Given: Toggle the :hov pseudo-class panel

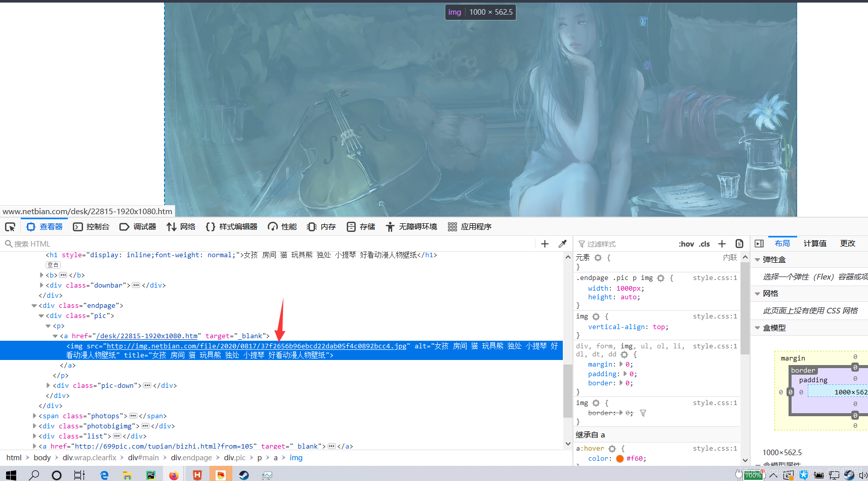Looking at the screenshot, I should click(686, 244).
